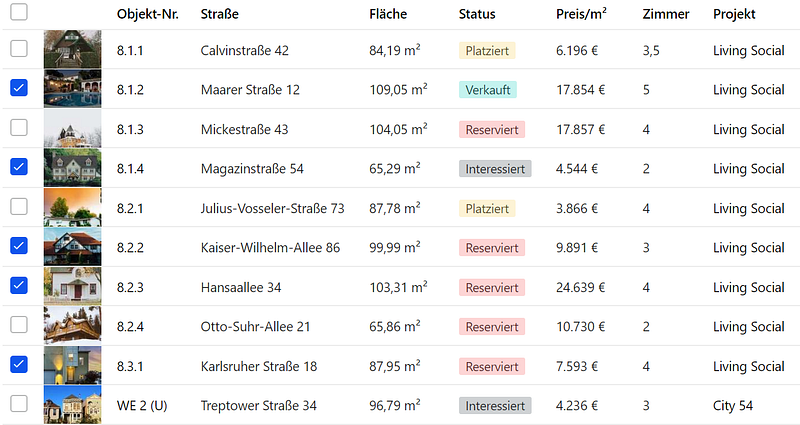This screenshot has width=800, height=425.
Task: Click the Verkauft status badge
Action: (488, 90)
